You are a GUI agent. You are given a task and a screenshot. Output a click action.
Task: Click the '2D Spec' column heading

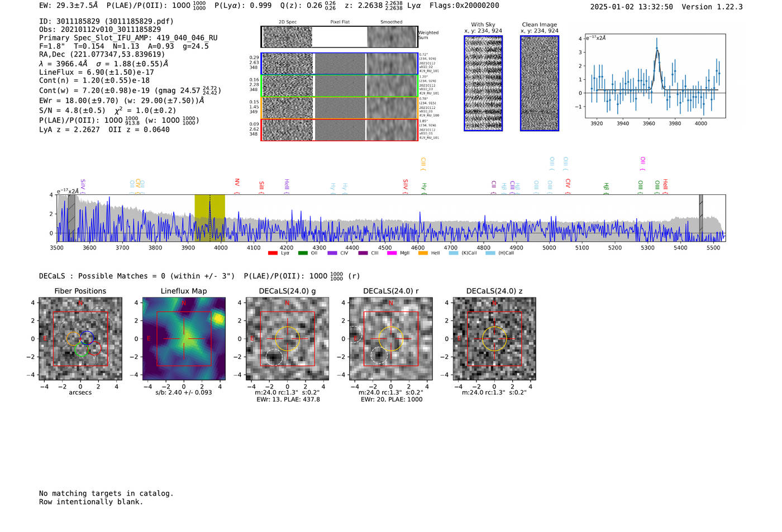(288, 22)
